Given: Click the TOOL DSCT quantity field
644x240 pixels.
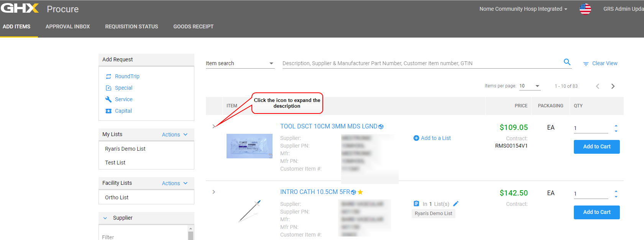Looking at the screenshot, I should (591, 128).
